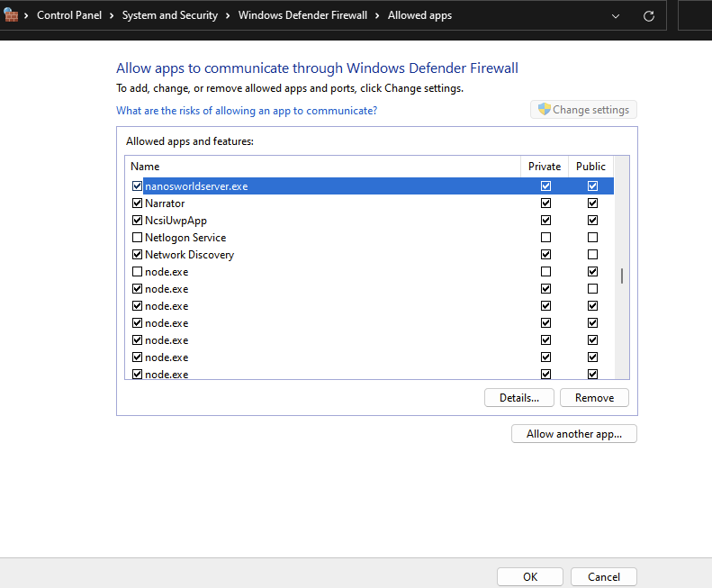
Task: Enable the Public checkbox for Netlogon Service
Action: coord(592,237)
